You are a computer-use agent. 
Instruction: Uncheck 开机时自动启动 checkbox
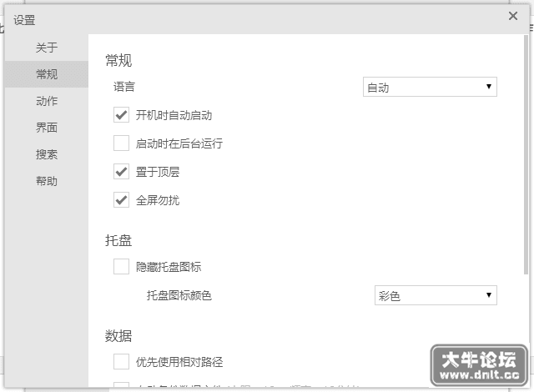tap(121, 115)
